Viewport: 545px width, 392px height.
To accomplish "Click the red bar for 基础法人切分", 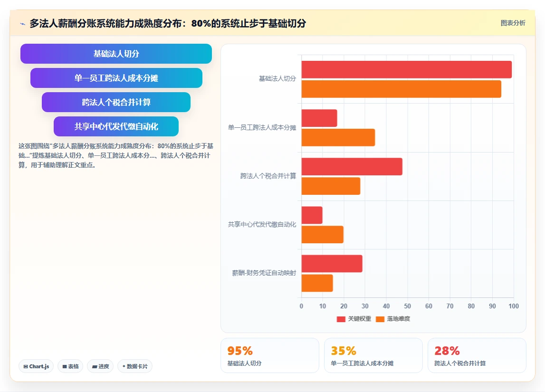I will [x=406, y=69].
